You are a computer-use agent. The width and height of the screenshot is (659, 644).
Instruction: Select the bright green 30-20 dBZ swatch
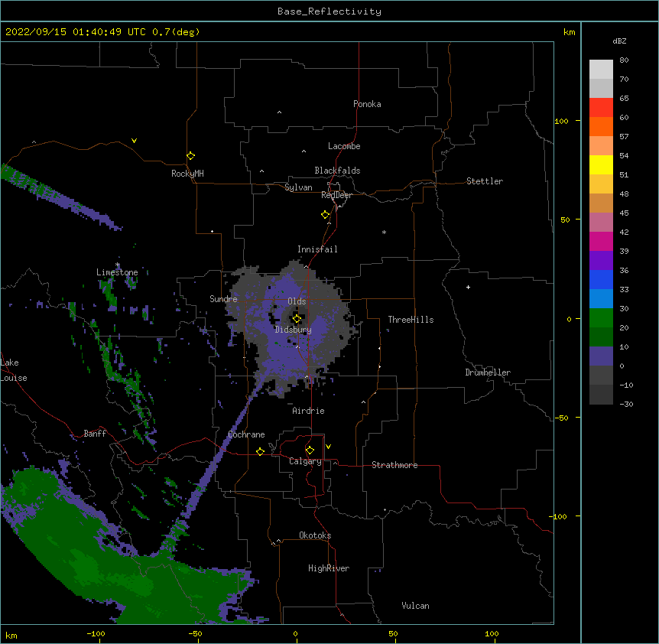point(601,318)
